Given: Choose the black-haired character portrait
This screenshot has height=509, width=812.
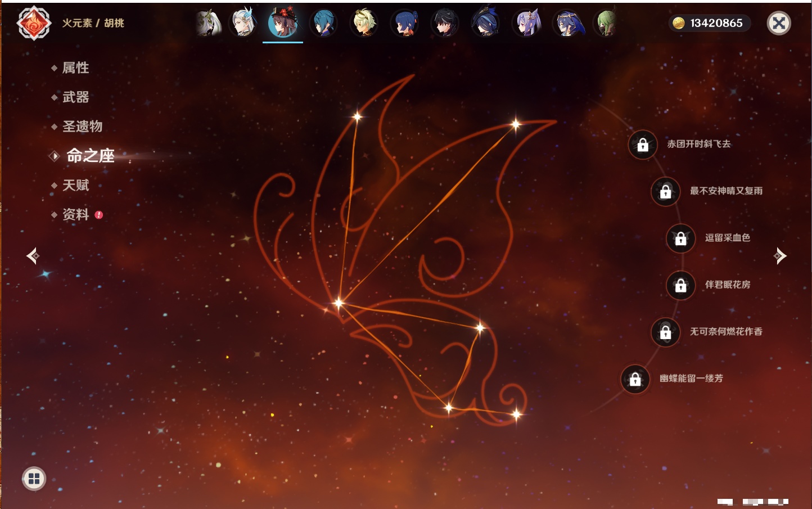Looking at the screenshot, I should pos(445,24).
